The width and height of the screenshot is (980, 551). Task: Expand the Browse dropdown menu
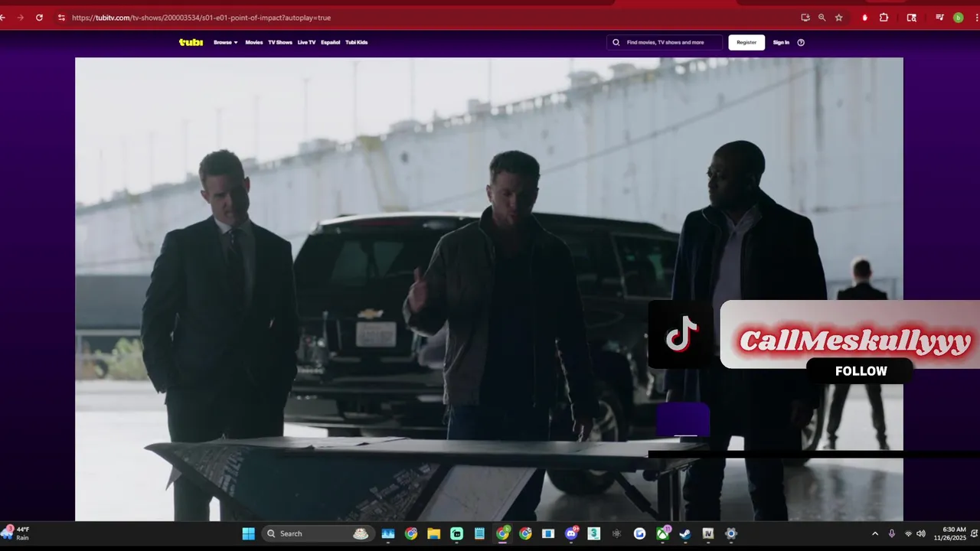[226, 42]
